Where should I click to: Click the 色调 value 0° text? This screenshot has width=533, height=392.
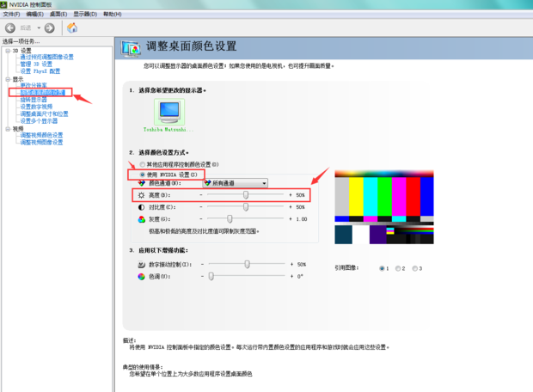pyautogui.click(x=300, y=277)
